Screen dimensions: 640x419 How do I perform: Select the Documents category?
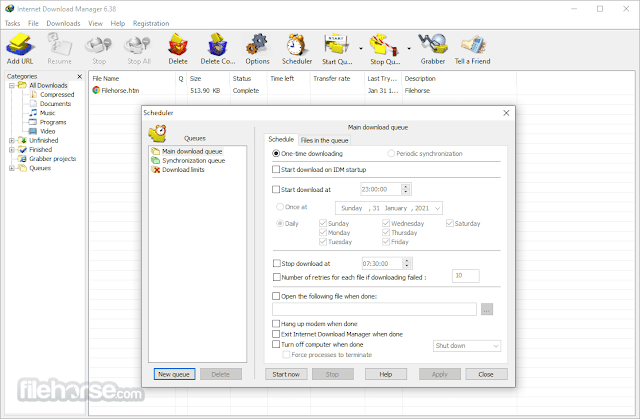(x=55, y=104)
